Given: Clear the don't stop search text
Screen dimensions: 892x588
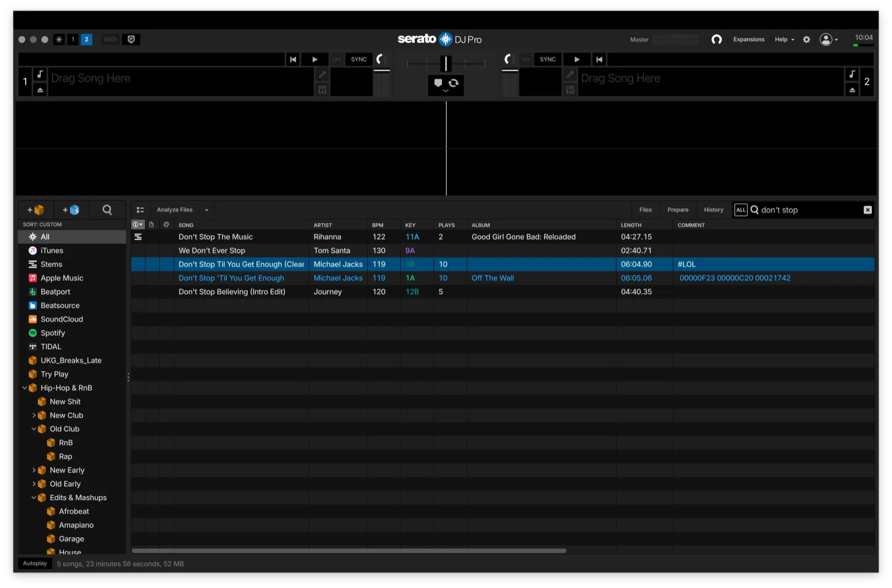Looking at the screenshot, I should (867, 210).
